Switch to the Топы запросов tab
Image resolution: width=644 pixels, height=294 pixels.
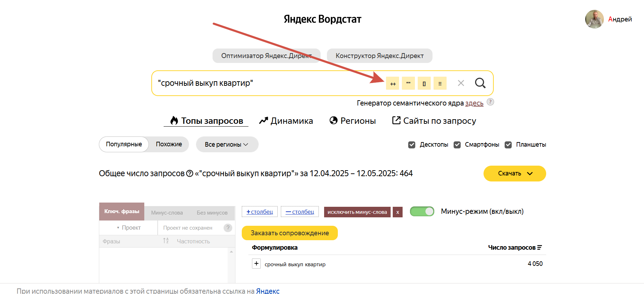[206, 121]
